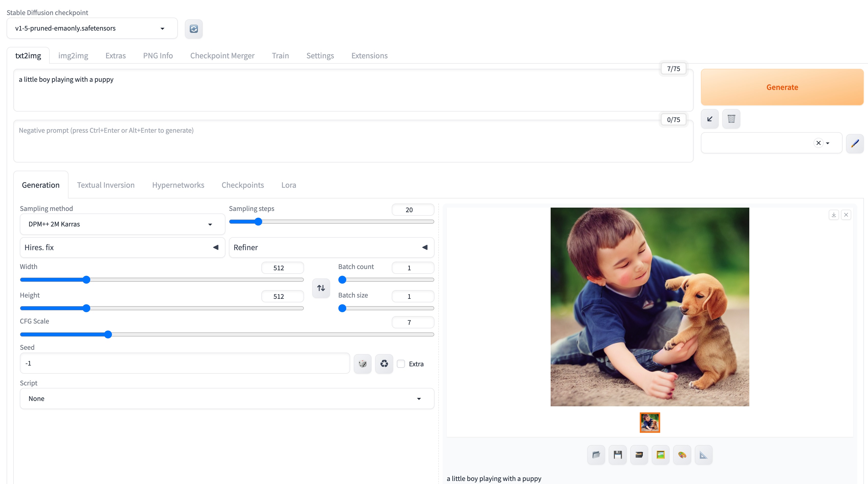The image size is (868, 484).
Task: Open the Sampling method dropdown
Action: click(122, 224)
